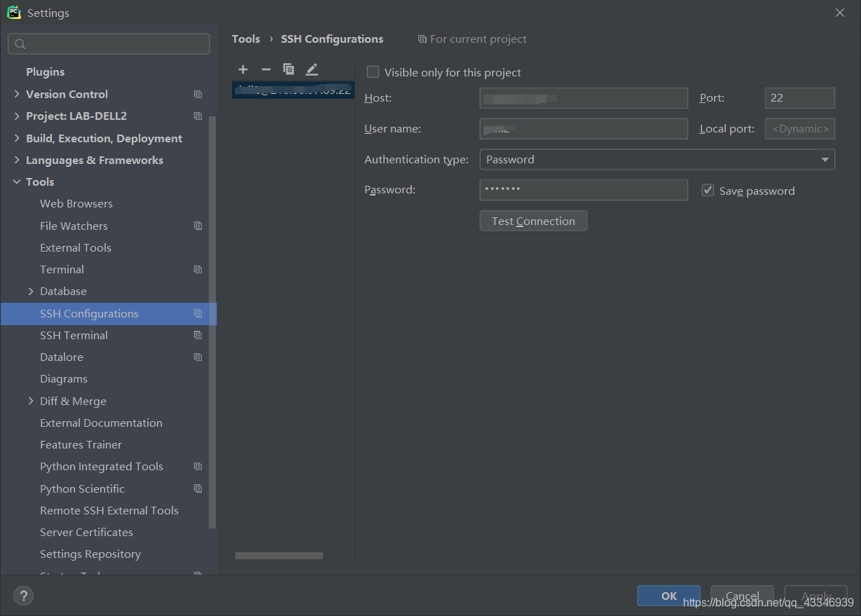
Task: Open Web Browsers settings
Action: (x=76, y=204)
